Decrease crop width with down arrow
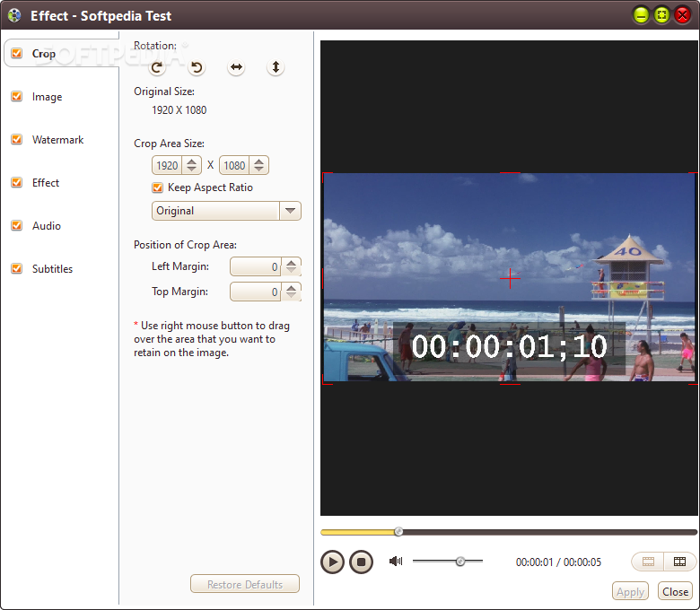This screenshot has width=700, height=610. 191,170
